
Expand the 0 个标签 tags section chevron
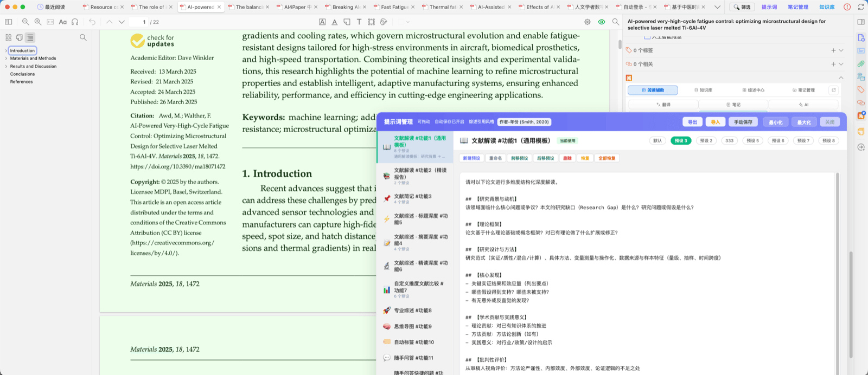(x=841, y=50)
